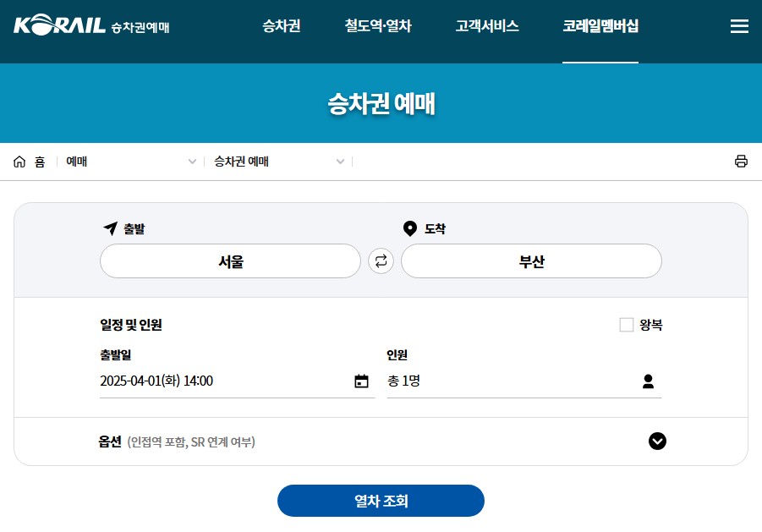This screenshot has height=532, width=762.
Task: Expand the 옵션 options section
Action: click(657, 442)
